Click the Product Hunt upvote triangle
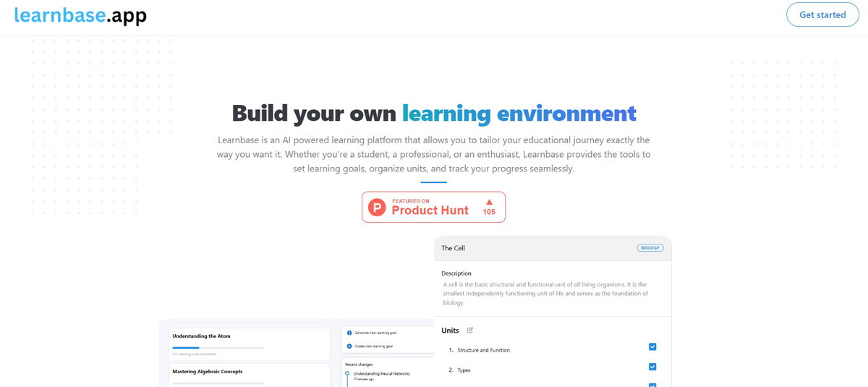This screenshot has width=868, height=387. tap(489, 203)
